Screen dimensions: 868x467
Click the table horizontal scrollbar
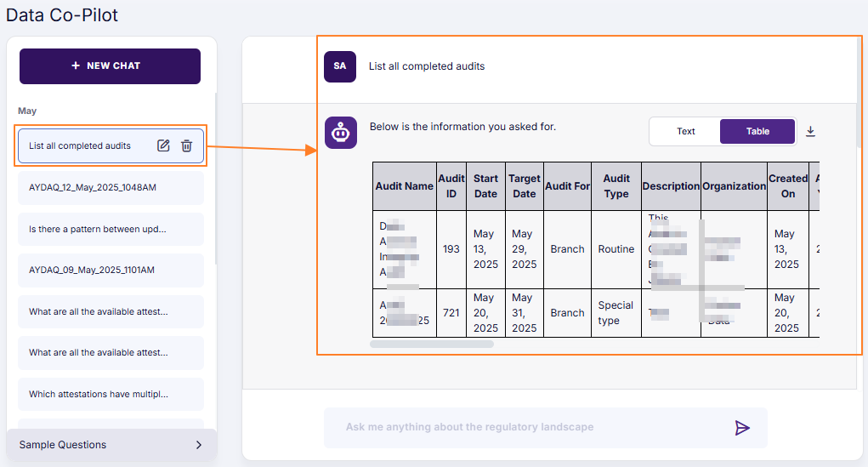pos(432,345)
